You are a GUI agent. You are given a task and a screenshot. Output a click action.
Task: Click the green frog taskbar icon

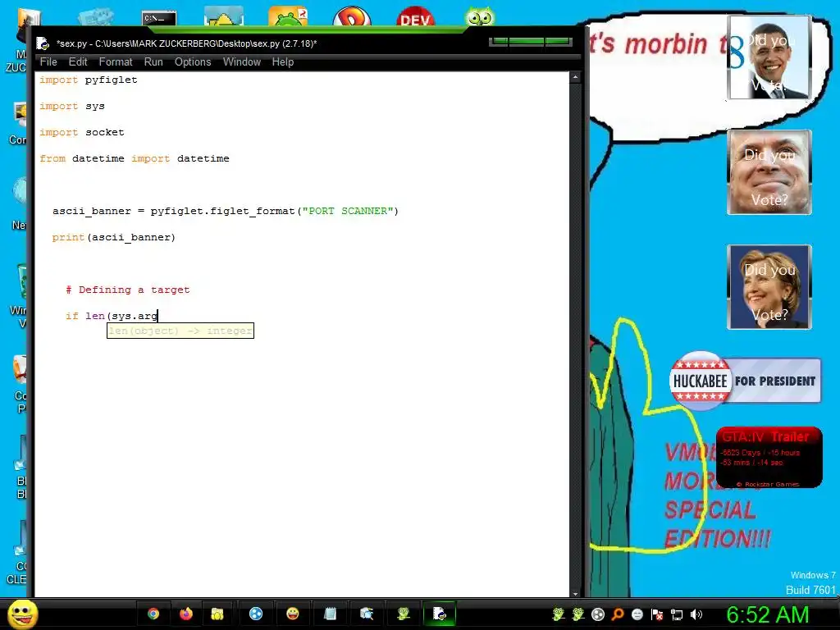coord(404,614)
